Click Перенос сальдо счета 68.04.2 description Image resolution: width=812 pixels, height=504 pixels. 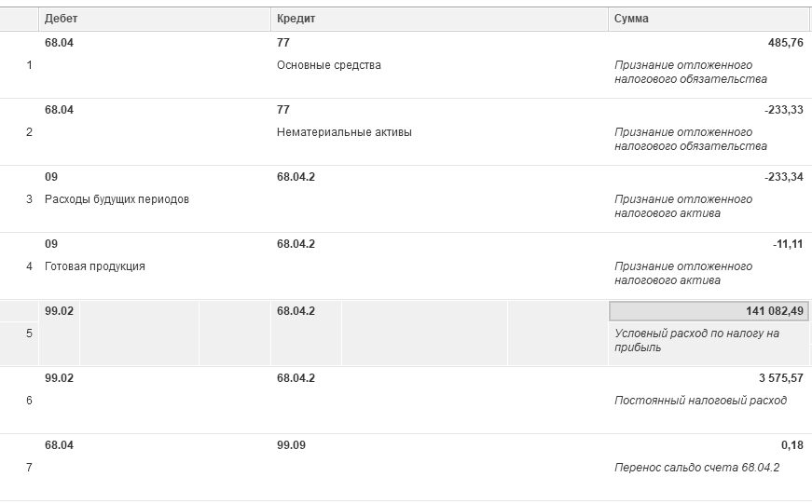696,468
